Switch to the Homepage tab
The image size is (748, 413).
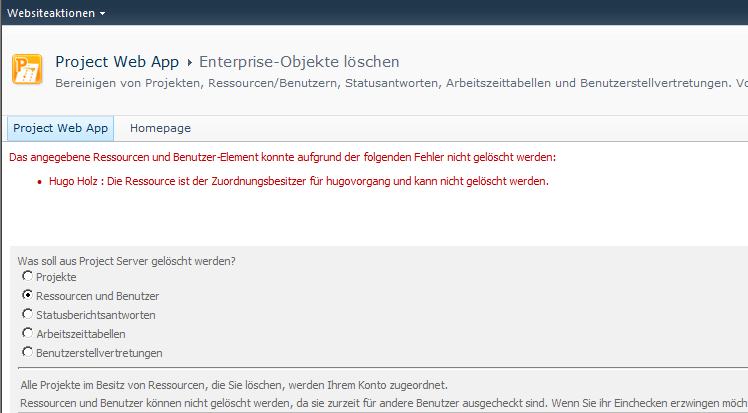[x=160, y=128]
